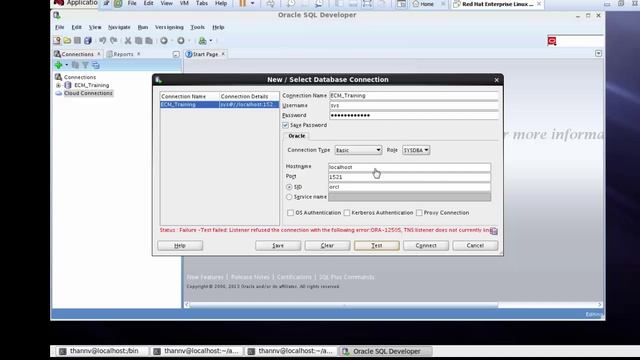Select the ECM_Training row in the connection list

coord(220,104)
